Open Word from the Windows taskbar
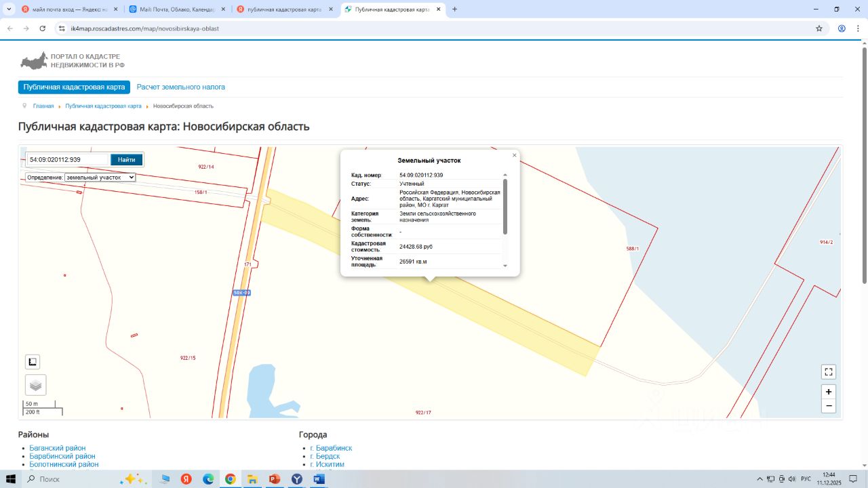Image resolution: width=868 pixels, height=488 pixels. pos(319,479)
